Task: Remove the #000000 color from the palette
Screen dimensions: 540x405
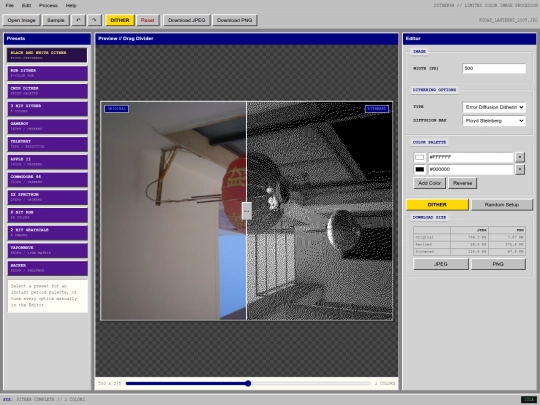Action: tap(520, 169)
